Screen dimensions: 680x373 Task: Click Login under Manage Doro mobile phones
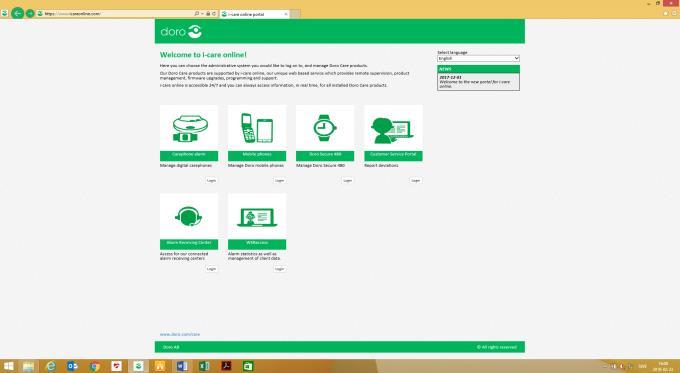[x=279, y=180]
